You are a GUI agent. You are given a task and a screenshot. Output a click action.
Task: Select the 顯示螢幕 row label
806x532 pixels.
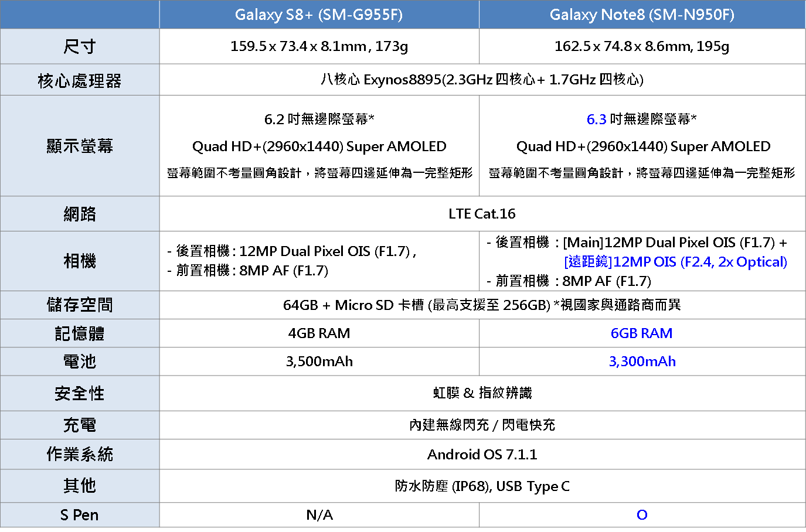80,146
